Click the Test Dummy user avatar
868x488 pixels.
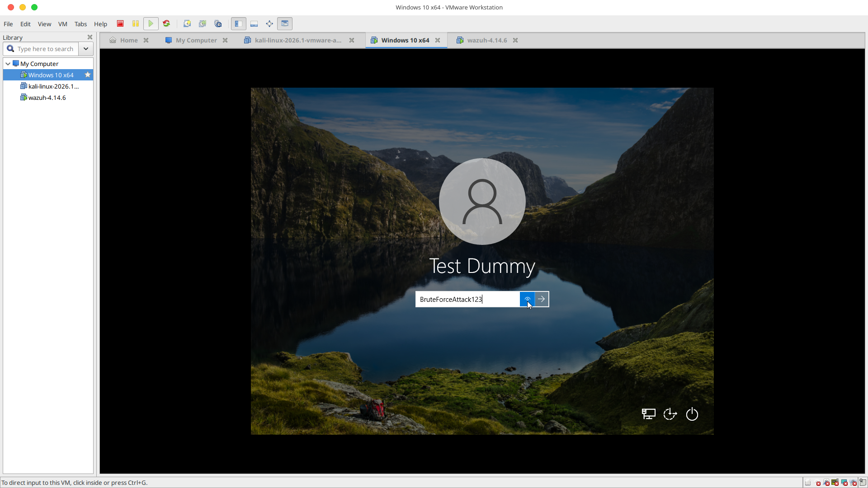[482, 201]
